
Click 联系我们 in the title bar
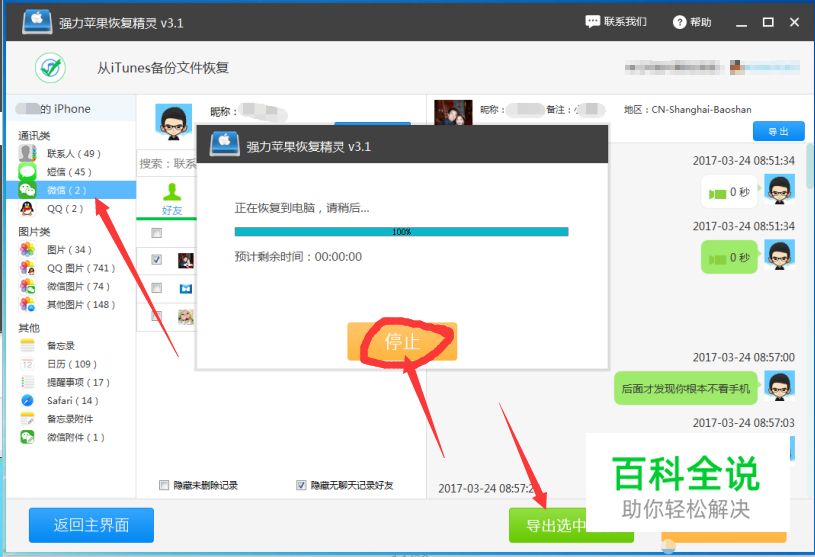click(x=616, y=22)
